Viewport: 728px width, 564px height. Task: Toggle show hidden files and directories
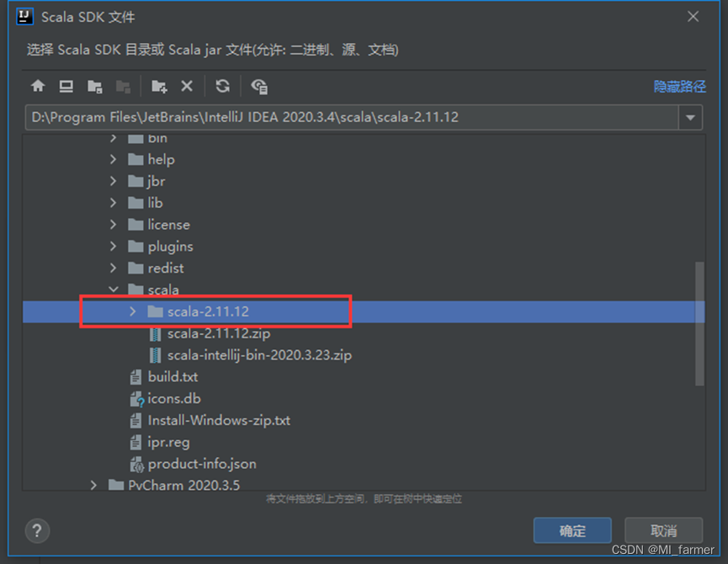(259, 86)
